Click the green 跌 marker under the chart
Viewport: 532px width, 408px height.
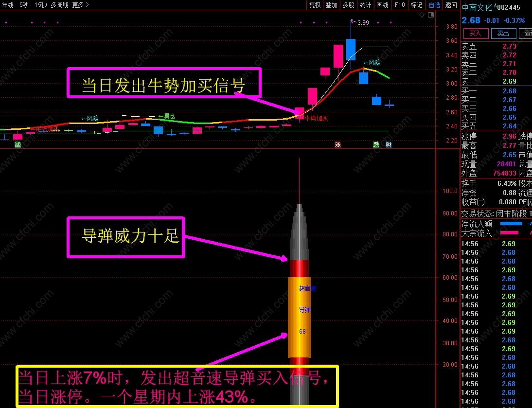[376, 145]
